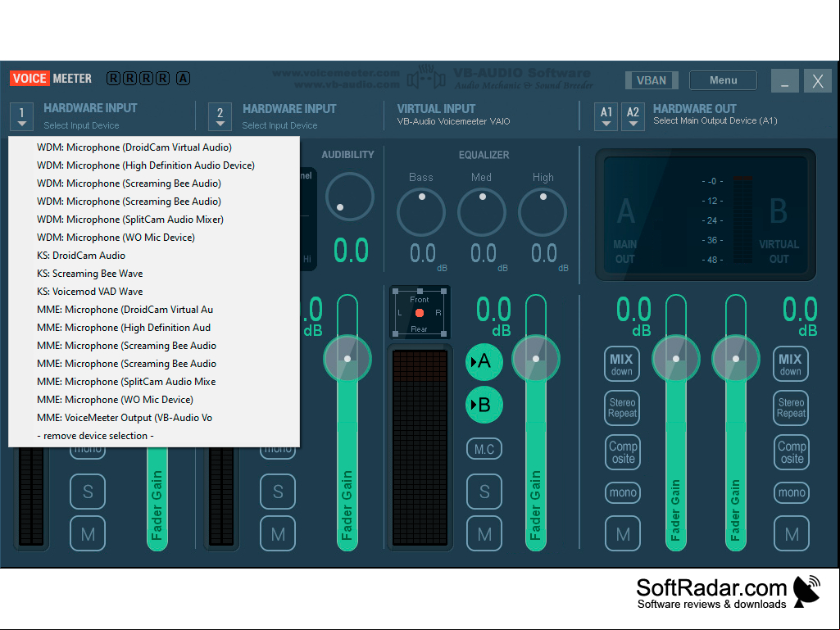Viewport: 840px width, 630px height.
Task: Click "VB-Audio Voicemeeter VAIO" label
Action: tap(453, 121)
